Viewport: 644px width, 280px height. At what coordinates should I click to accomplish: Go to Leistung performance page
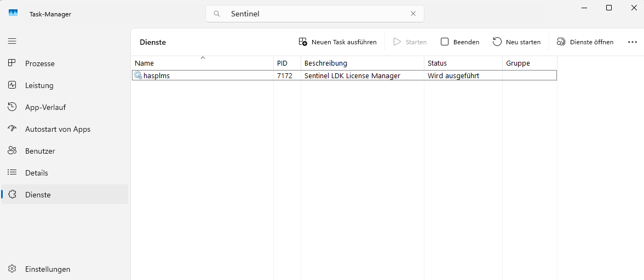(39, 85)
